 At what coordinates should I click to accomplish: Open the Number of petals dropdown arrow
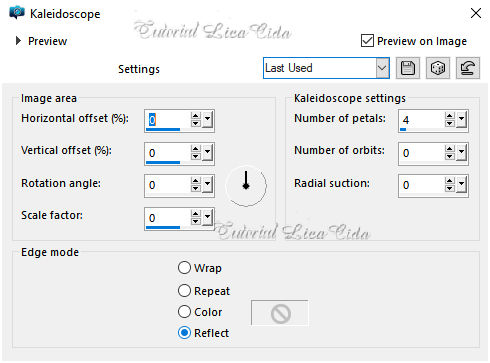tap(462, 119)
